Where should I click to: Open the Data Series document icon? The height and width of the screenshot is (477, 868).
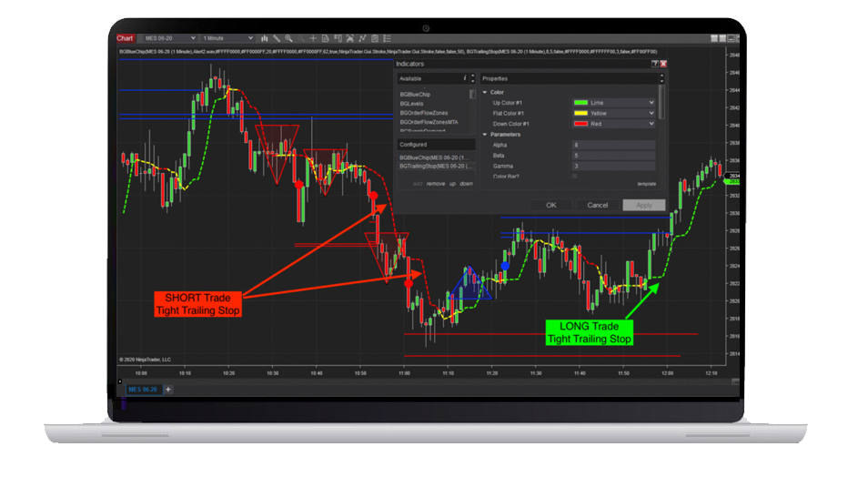[326, 38]
